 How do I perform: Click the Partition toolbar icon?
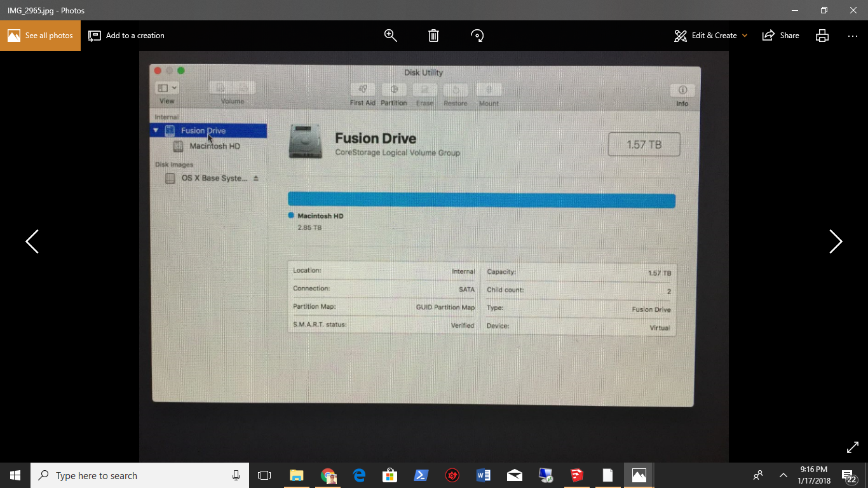point(394,90)
